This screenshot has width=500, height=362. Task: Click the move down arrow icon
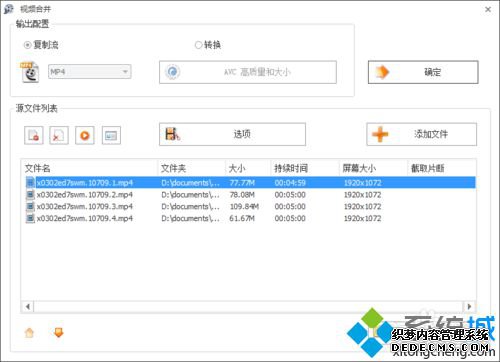[x=58, y=332]
